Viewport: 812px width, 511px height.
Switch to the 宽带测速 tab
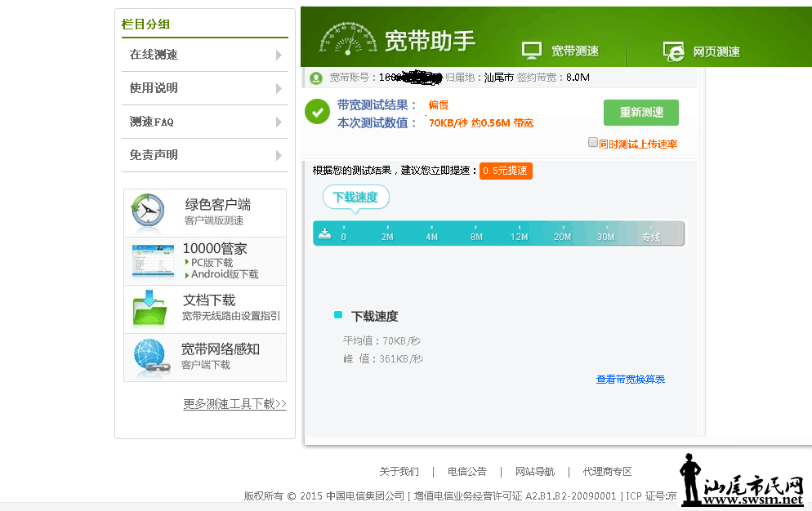click(x=560, y=51)
